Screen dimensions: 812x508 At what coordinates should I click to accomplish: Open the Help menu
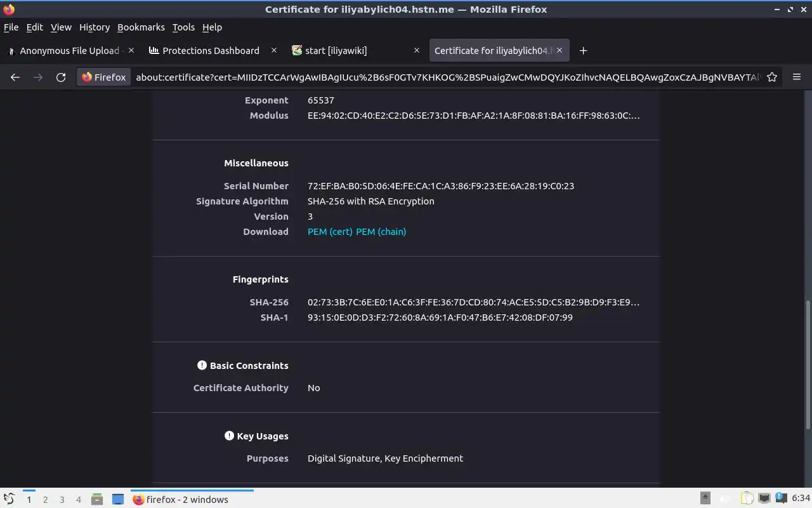212,27
